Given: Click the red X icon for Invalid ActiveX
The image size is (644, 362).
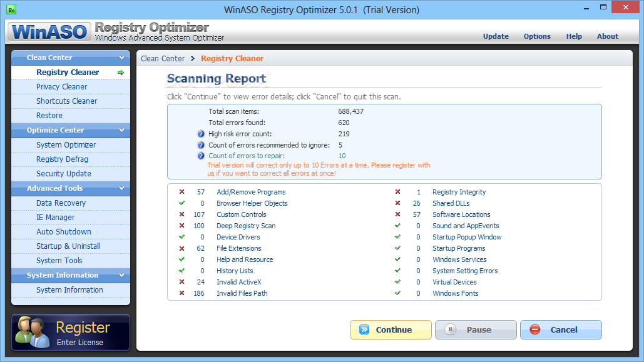Looking at the screenshot, I should [x=181, y=282].
